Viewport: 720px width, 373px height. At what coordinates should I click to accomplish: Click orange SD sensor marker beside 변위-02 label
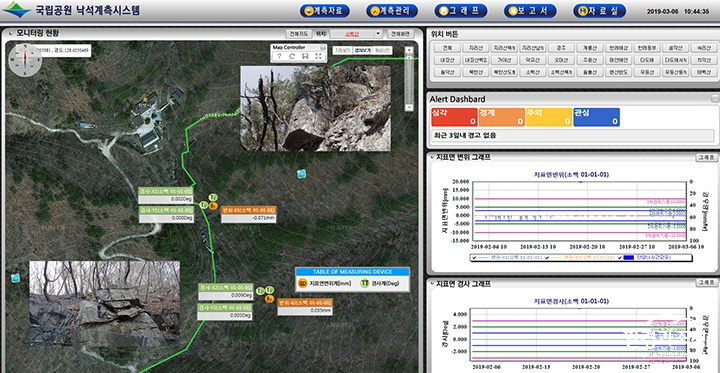pyautogui.click(x=270, y=299)
